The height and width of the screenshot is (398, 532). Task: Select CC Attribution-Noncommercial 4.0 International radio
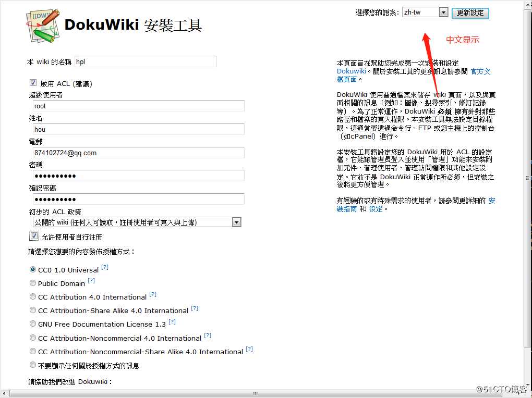pos(32,338)
